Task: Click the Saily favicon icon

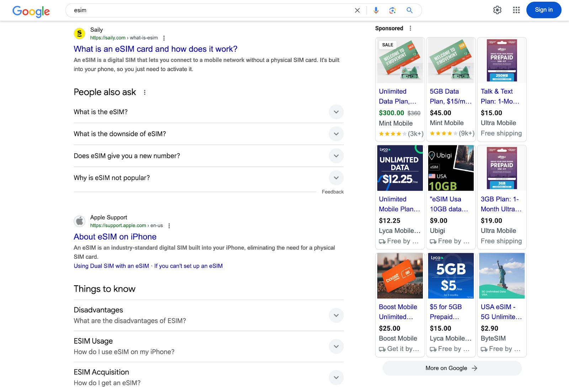Action: point(79,33)
